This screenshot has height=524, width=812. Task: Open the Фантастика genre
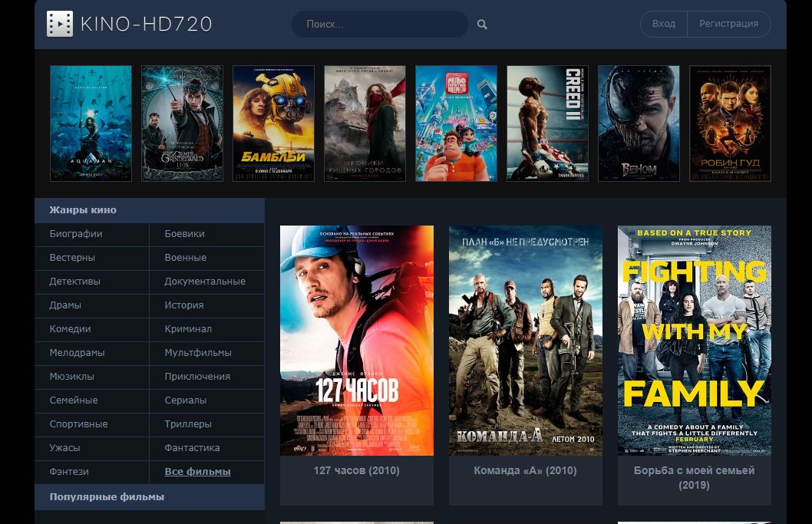point(192,448)
